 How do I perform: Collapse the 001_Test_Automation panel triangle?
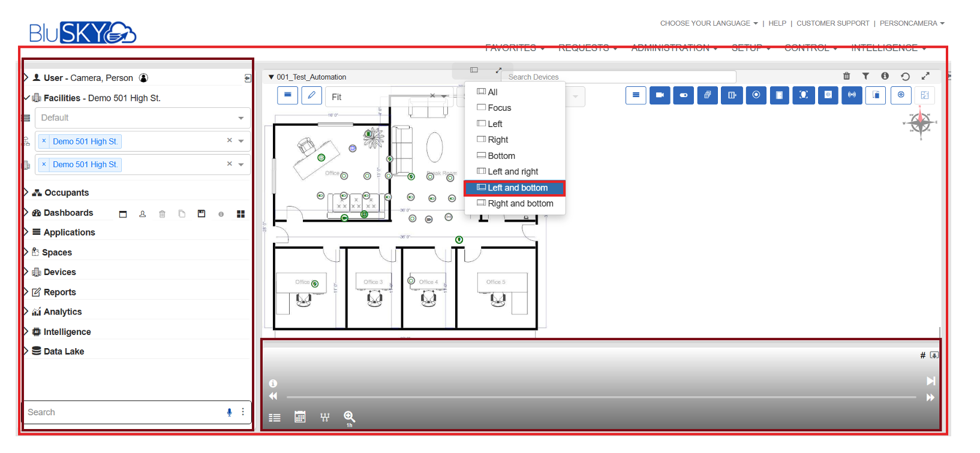(x=271, y=77)
